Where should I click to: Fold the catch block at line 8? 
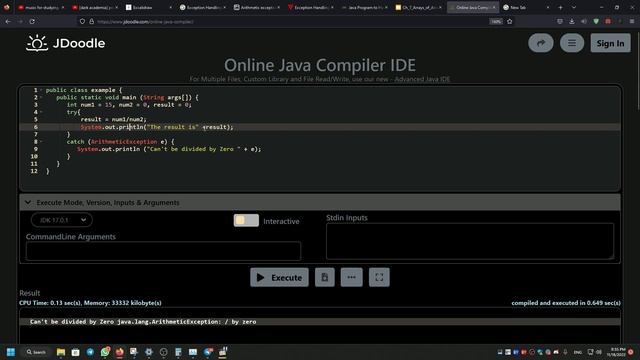[x=41, y=142]
